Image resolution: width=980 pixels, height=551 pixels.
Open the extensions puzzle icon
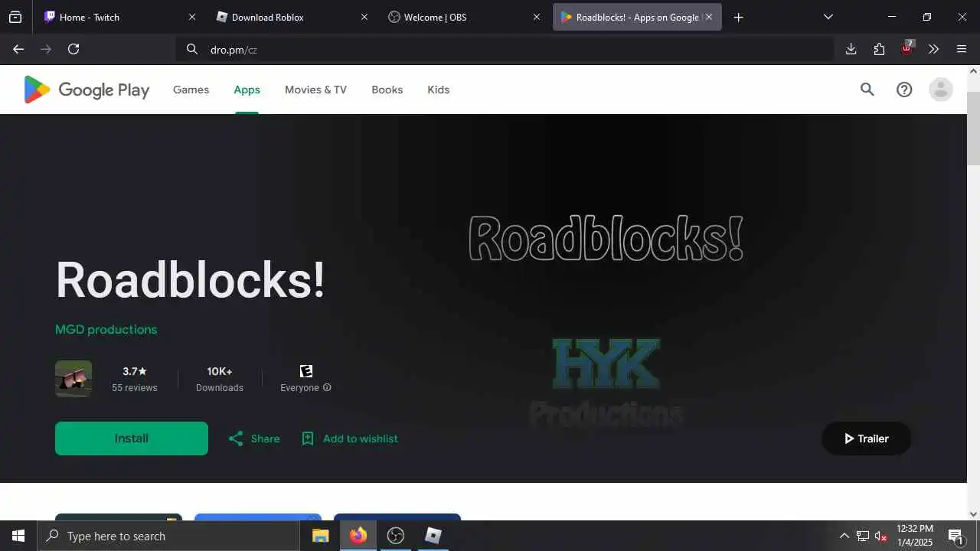879,49
